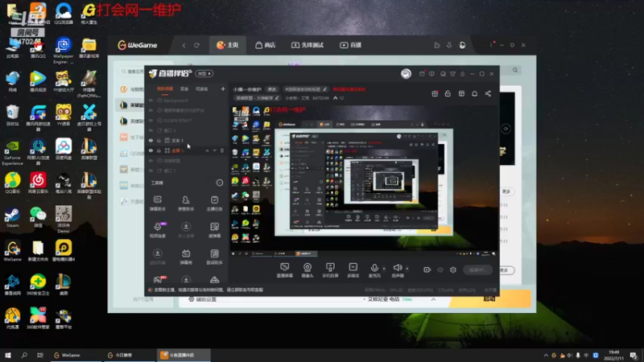The width and height of the screenshot is (644, 362).
Task: Select the first scene tab in streaming app
Action: (165, 89)
